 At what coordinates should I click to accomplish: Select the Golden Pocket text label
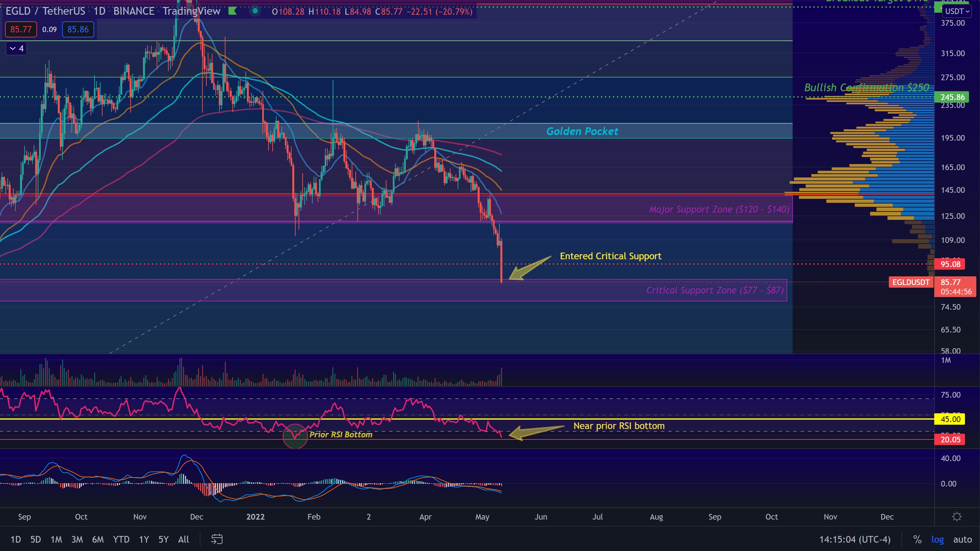(x=582, y=131)
